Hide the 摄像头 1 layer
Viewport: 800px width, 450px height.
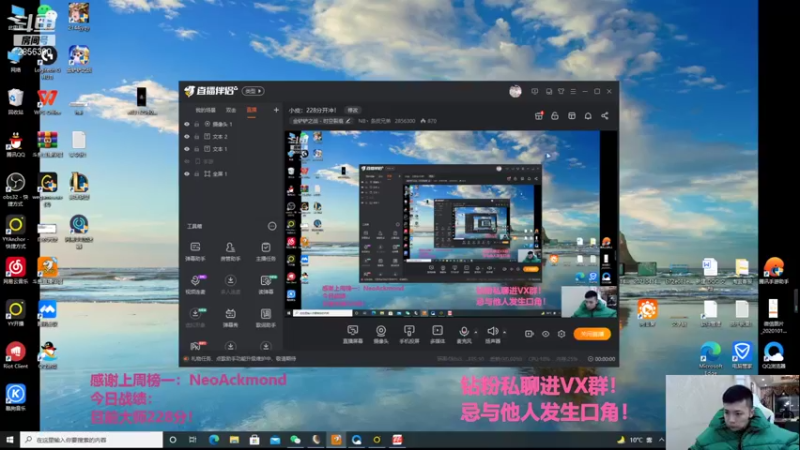tap(187, 124)
